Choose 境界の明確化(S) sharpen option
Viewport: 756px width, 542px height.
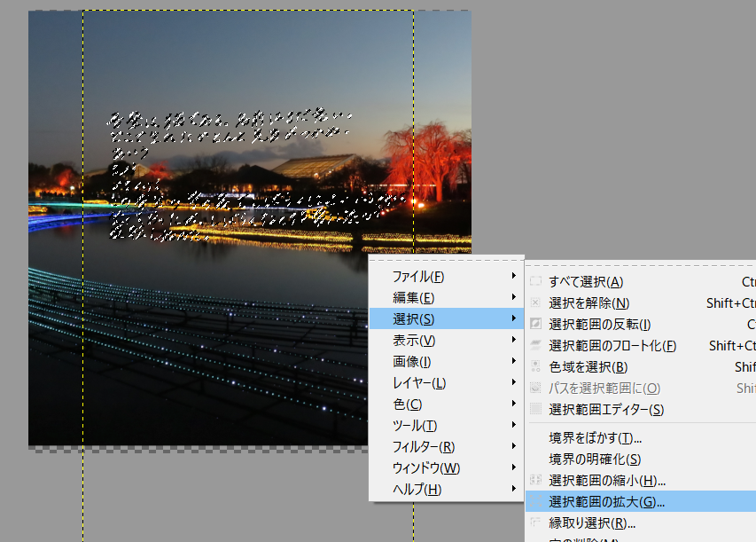pyautogui.click(x=641, y=459)
